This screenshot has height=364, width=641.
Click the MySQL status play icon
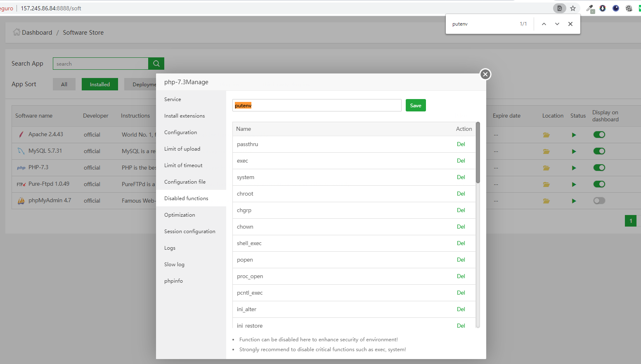pyautogui.click(x=574, y=151)
